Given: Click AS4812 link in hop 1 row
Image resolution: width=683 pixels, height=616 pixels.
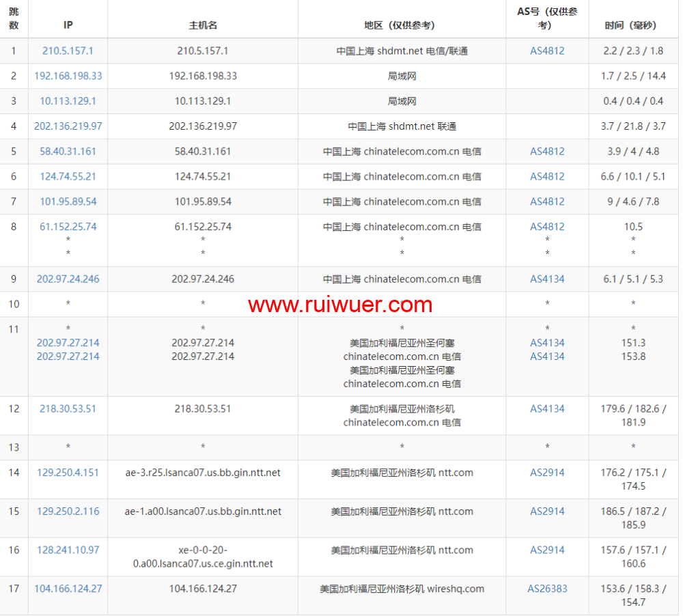Looking at the screenshot, I should click(547, 51).
